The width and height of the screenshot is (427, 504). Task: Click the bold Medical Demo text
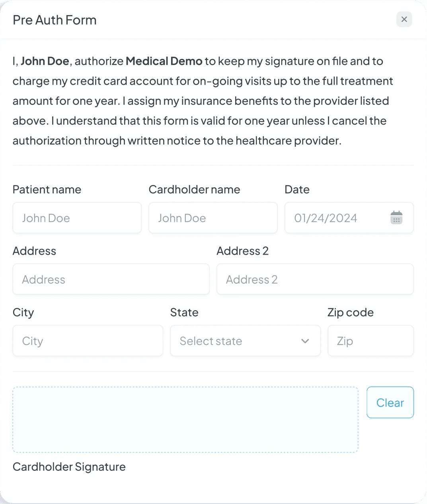click(164, 61)
